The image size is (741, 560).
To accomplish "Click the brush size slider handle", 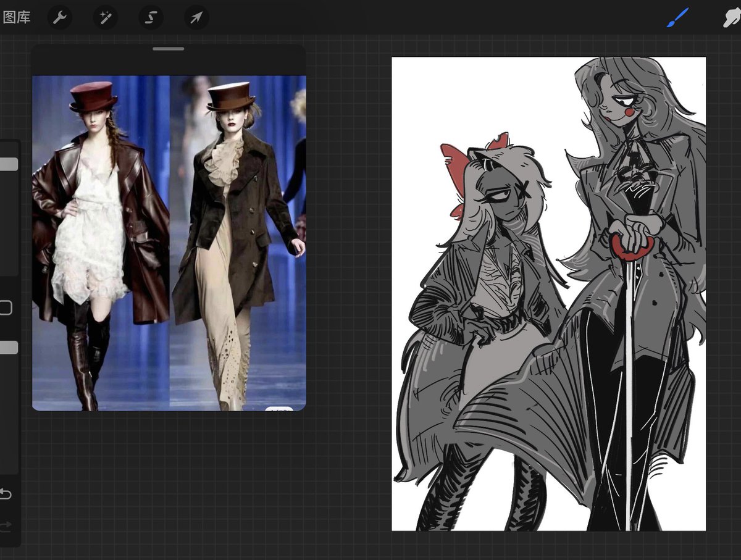I will click(x=9, y=164).
